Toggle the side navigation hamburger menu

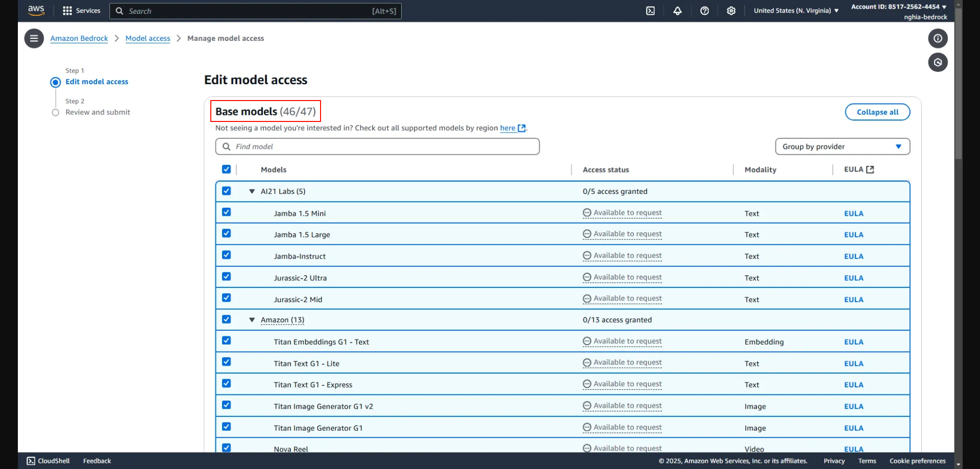click(x=34, y=38)
